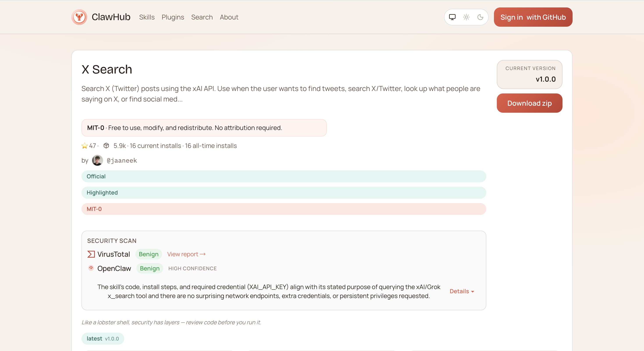Click the ClawHub title text
644x351 pixels.
111,17
